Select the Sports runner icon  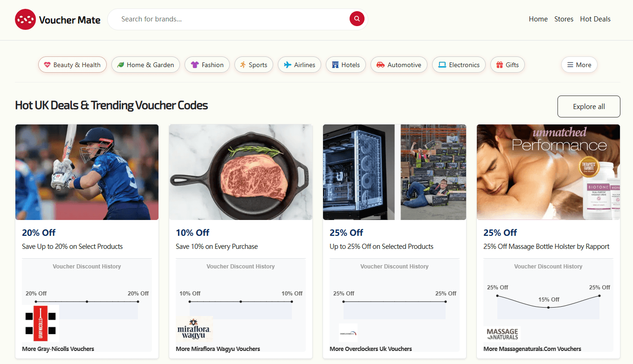click(x=242, y=65)
